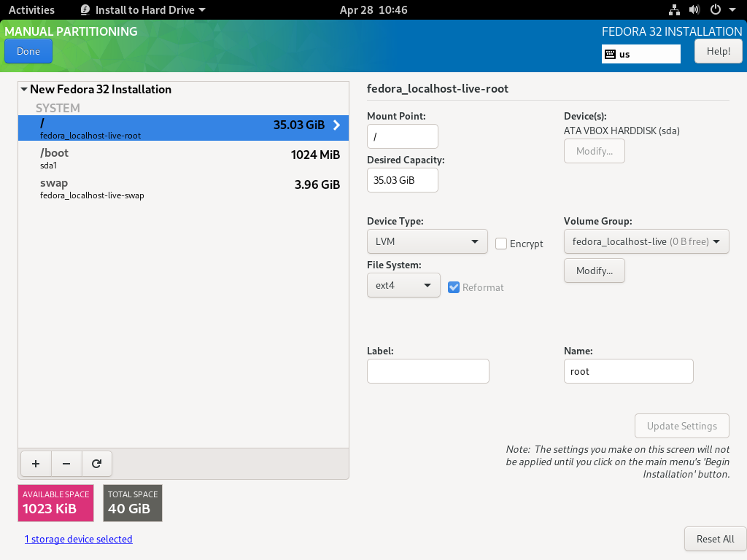This screenshot has height=560, width=747.
Task: Open the clock and calendar menu
Action: tap(373, 9)
